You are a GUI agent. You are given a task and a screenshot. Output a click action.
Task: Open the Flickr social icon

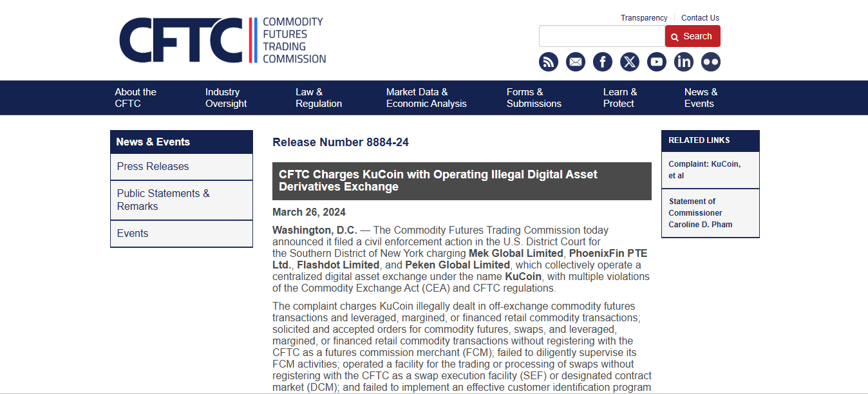click(711, 62)
